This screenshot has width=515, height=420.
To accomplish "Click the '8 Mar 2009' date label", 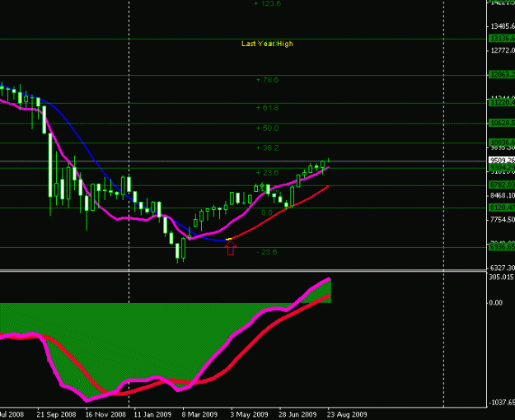I will (x=199, y=415).
